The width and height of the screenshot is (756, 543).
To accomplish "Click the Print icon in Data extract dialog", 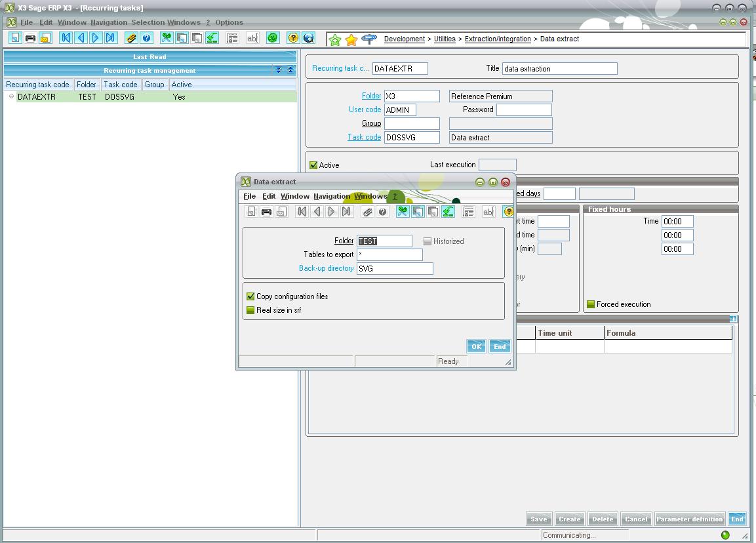I will coord(266,212).
